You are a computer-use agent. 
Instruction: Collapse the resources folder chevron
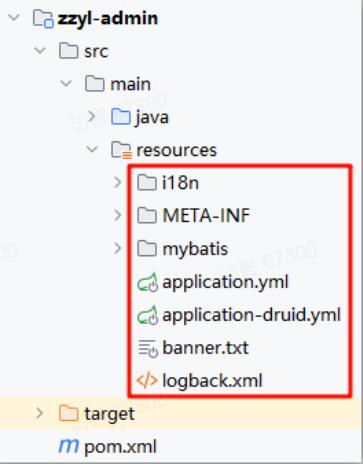click(x=92, y=149)
